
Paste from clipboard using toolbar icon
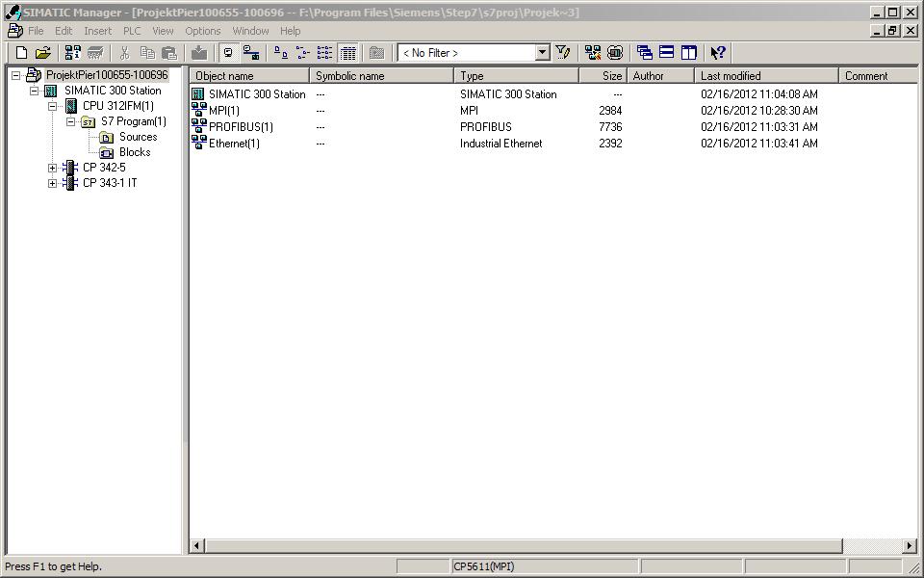(x=169, y=53)
